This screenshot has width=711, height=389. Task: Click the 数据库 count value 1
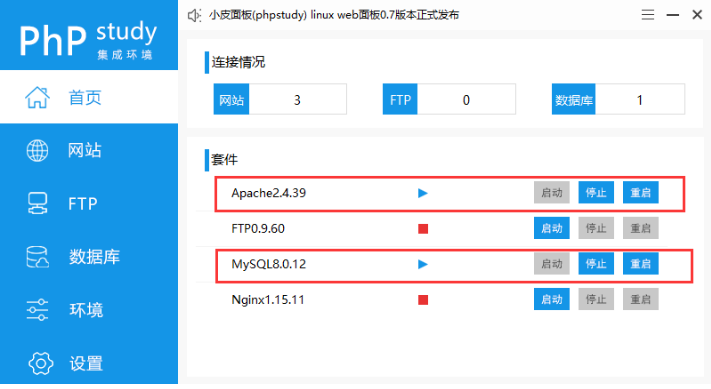click(x=639, y=100)
